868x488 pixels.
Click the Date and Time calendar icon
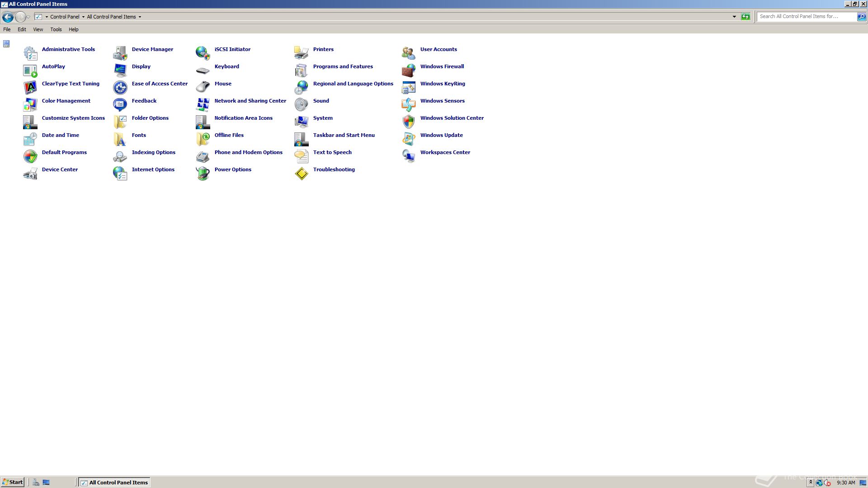(x=30, y=139)
